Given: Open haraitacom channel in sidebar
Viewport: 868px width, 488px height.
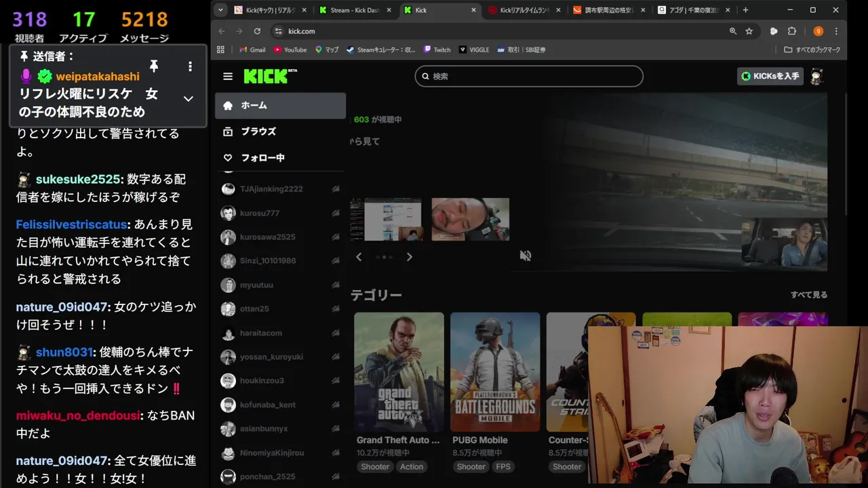Looking at the screenshot, I should pos(280,333).
